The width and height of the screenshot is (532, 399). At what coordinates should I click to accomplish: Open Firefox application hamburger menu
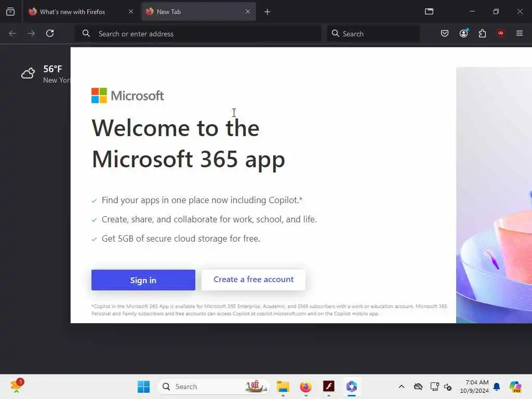pos(520,33)
